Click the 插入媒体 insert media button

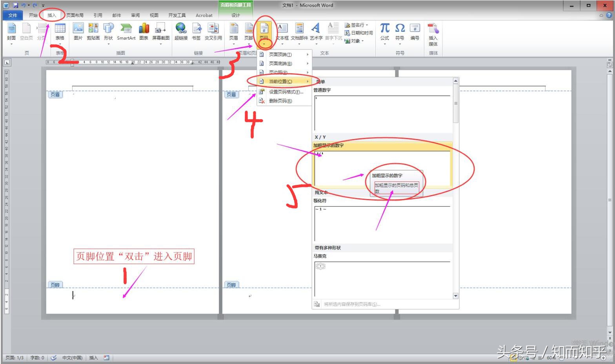click(x=433, y=34)
